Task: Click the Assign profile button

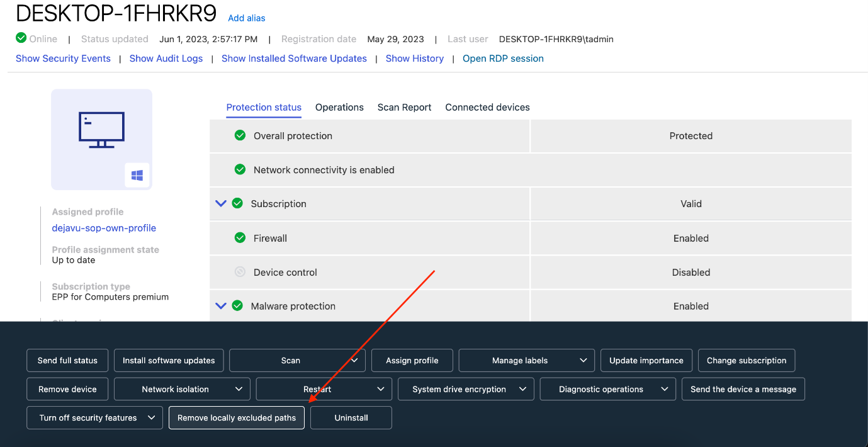Action: [412, 361]
